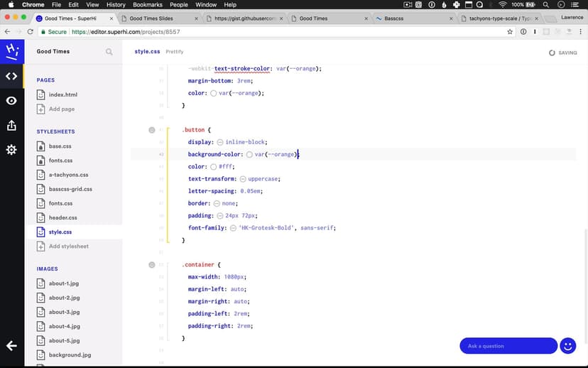Viewport: 588px width, 368px height.
Task: Click the Prettify button
Action: pos(175,52)
